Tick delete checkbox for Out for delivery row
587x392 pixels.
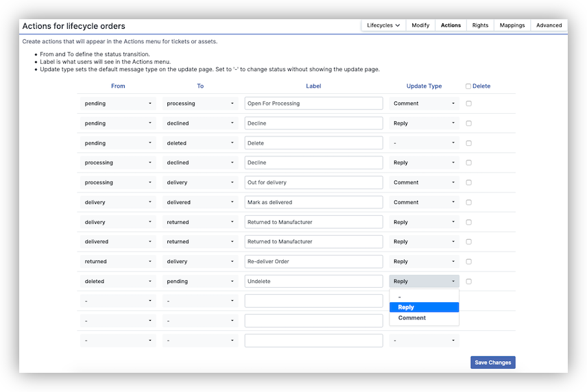pyautogui.click(x=468, y=183)
